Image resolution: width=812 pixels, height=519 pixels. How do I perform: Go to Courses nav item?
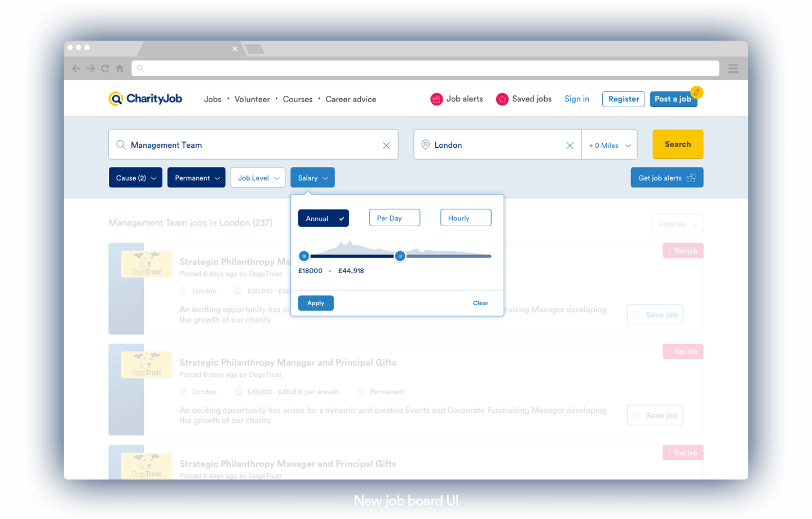click(x=298, y=99)
